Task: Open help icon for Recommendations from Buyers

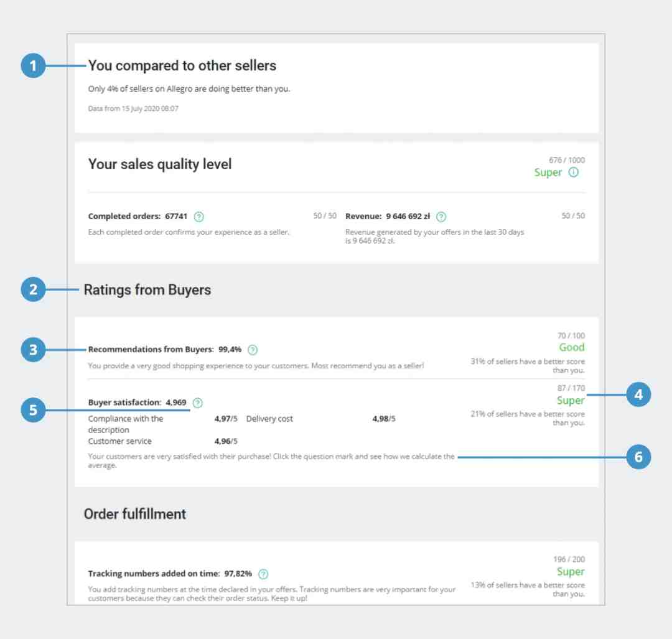Action: pyautogui.click(x=253, y=350)
